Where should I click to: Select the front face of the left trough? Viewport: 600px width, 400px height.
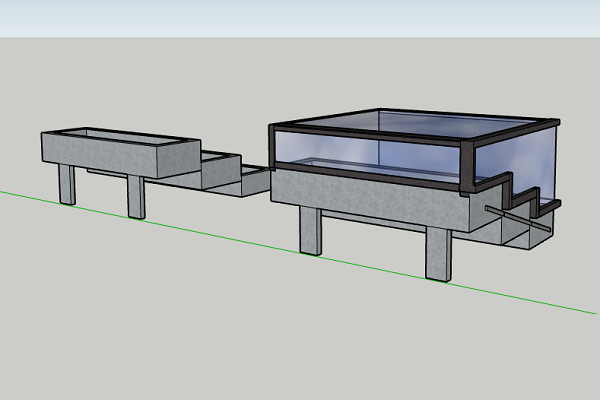(x=100, y=158)
